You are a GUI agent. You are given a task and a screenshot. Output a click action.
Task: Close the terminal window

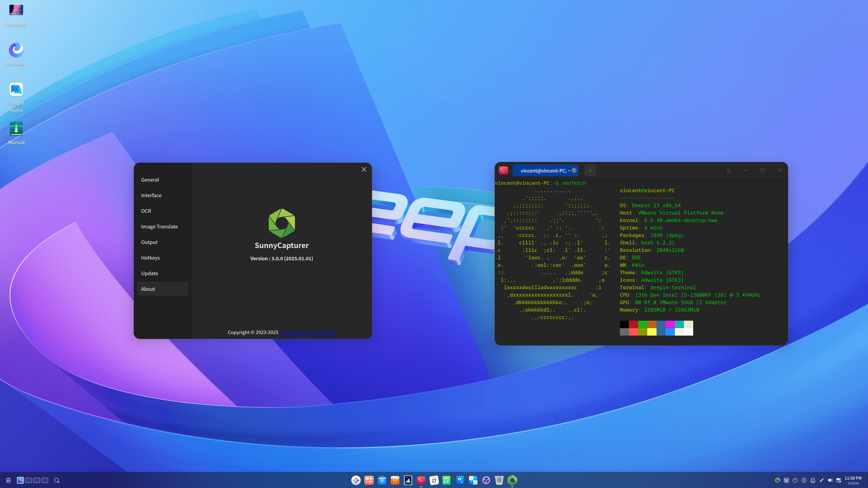[x=779, y=171]
